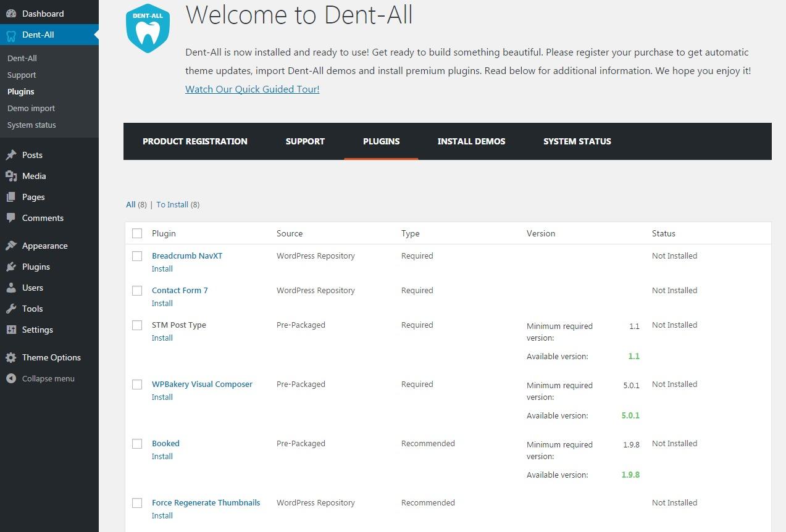Switch to the System Status tab
Viewport: 786px width, 532px height.
tap(577, 141)
